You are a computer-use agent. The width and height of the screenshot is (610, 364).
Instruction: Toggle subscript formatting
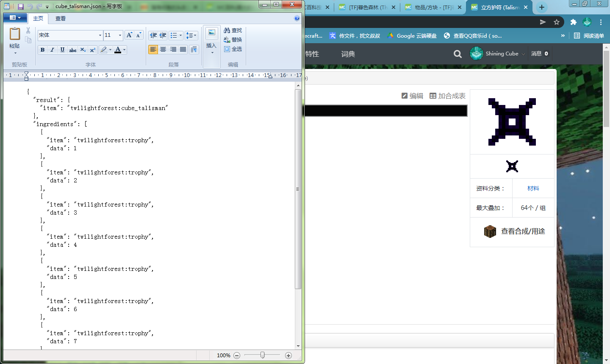pyautogui.click(x=83, y=50)
